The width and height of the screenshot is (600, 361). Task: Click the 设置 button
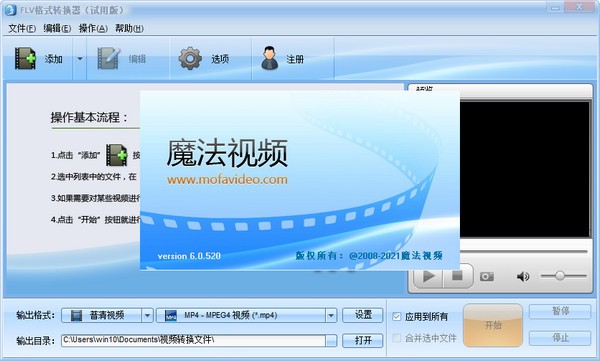click(363, 315)
